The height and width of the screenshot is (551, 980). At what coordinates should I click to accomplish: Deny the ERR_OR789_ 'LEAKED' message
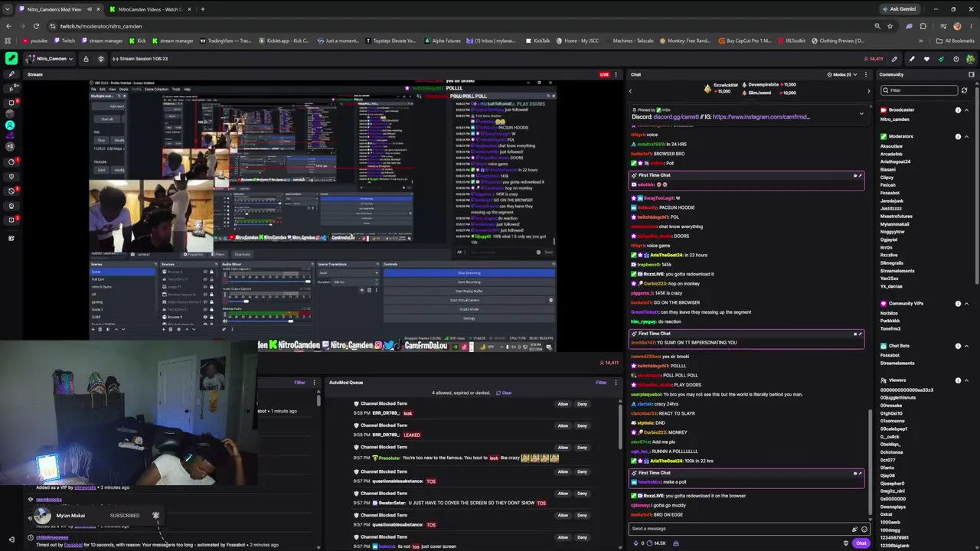(582, 425)
